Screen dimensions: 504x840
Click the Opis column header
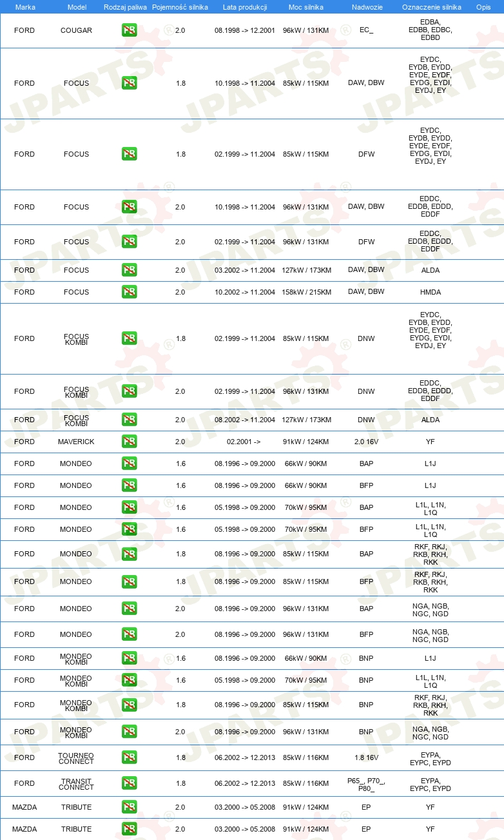tap(483, 7)
